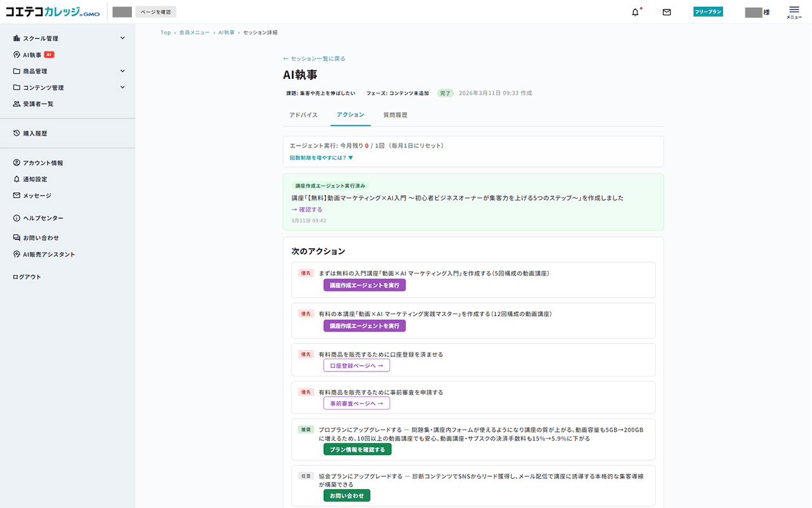The width and height of the screenshot is (812, 508).
Task: Click the 購入履歴 history icon
Action: coord(17,133)
